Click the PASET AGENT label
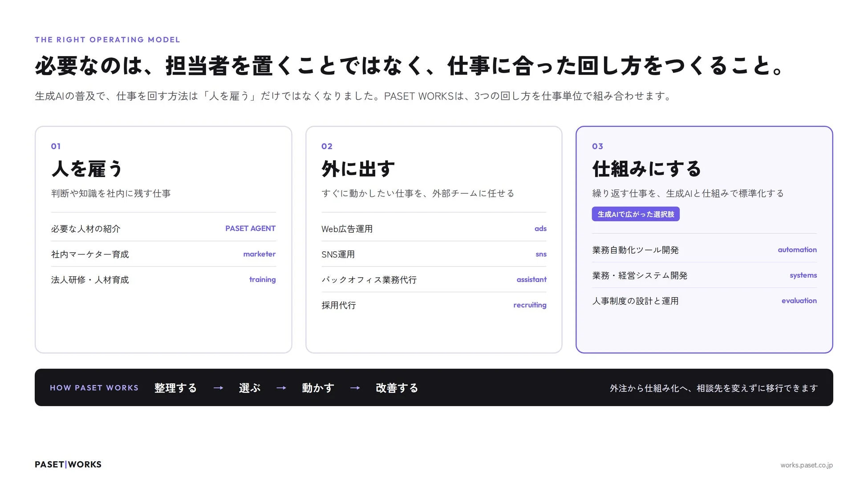Viewport: 868px width, 488px height. (x=250, y=228)
